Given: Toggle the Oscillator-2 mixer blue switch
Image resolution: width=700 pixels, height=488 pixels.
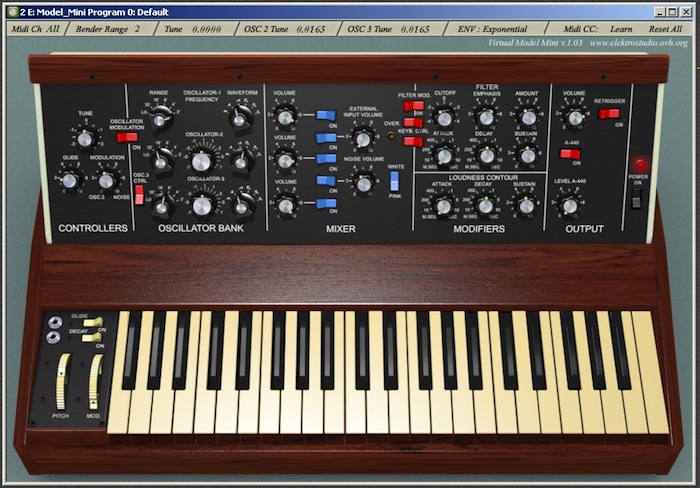Looking at the screenshot, I should point(326,159).
